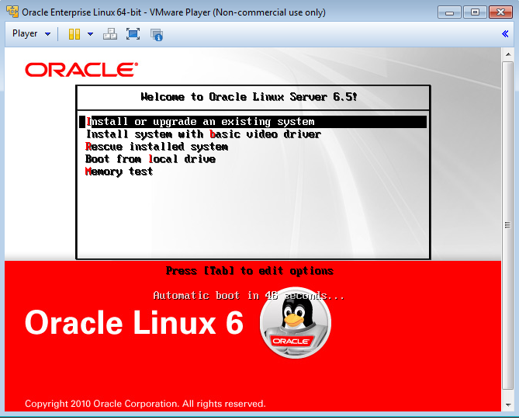The height and width of the screenshot is (420, 519).
Task: Open the Player menu
Action: [25, 34]
